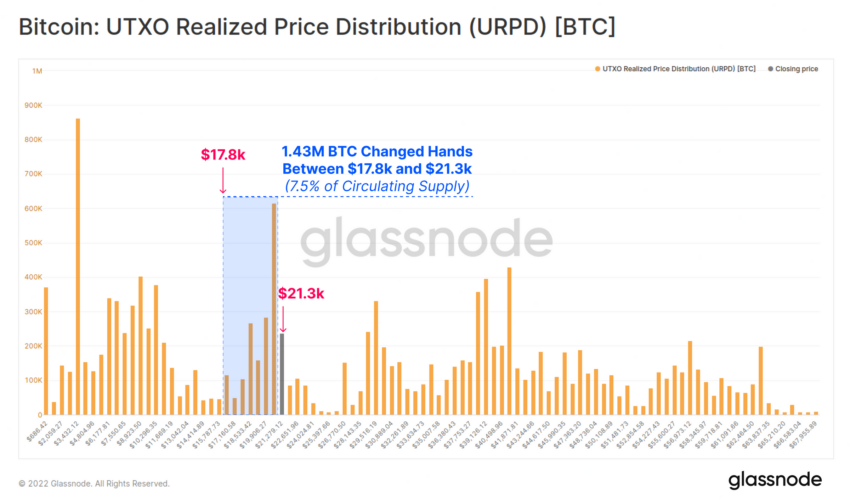The width and height of the screenshot is (850, 499).
Task: Toggle the UTXO Realized Price Distribution legend label
Action: click(679, 69)
